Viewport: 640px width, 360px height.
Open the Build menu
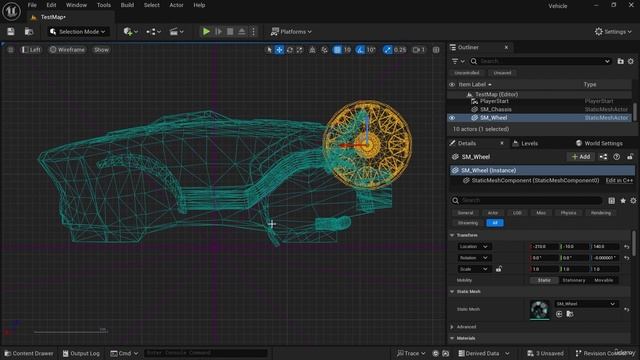tap(127, 5)
